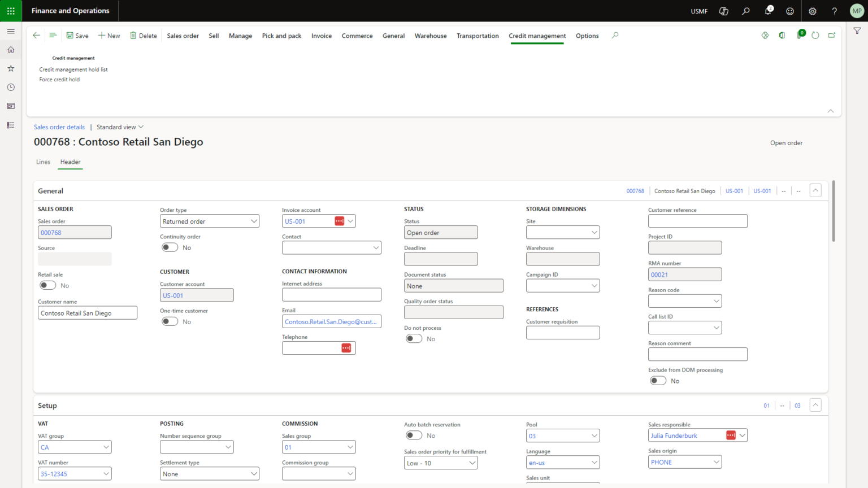Open the help question mark icon
The width and height of the screenshot is (868, 488).
835,11
